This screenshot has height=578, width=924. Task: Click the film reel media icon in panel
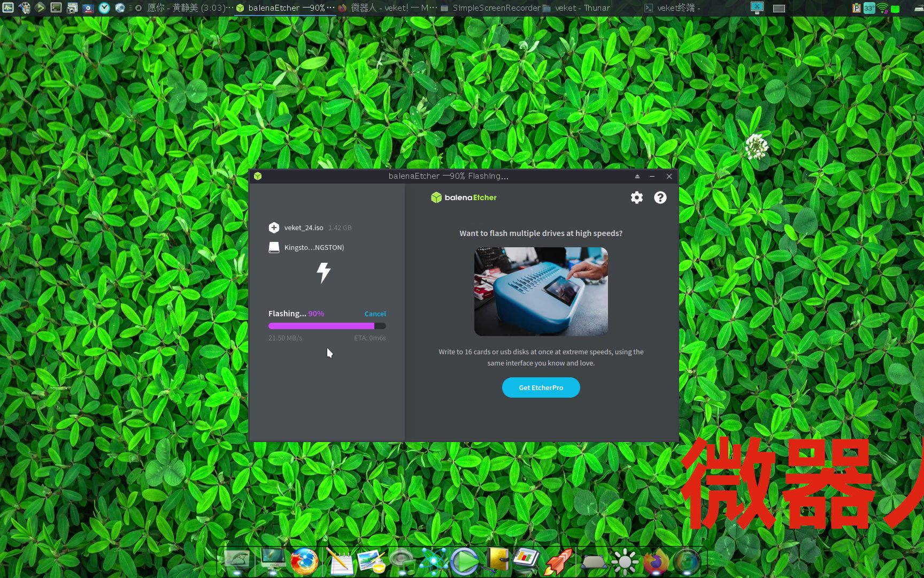pyautogui.click(x=24, y=7)
